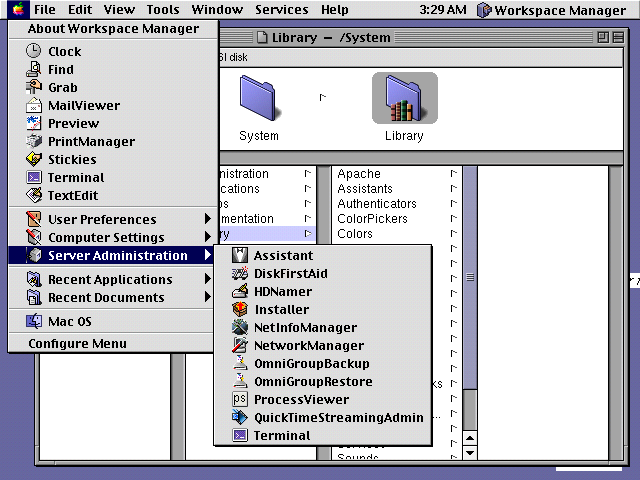Select the Apache folder row
640x480 pixels.
pyautogui.click(x=396, y=173)
